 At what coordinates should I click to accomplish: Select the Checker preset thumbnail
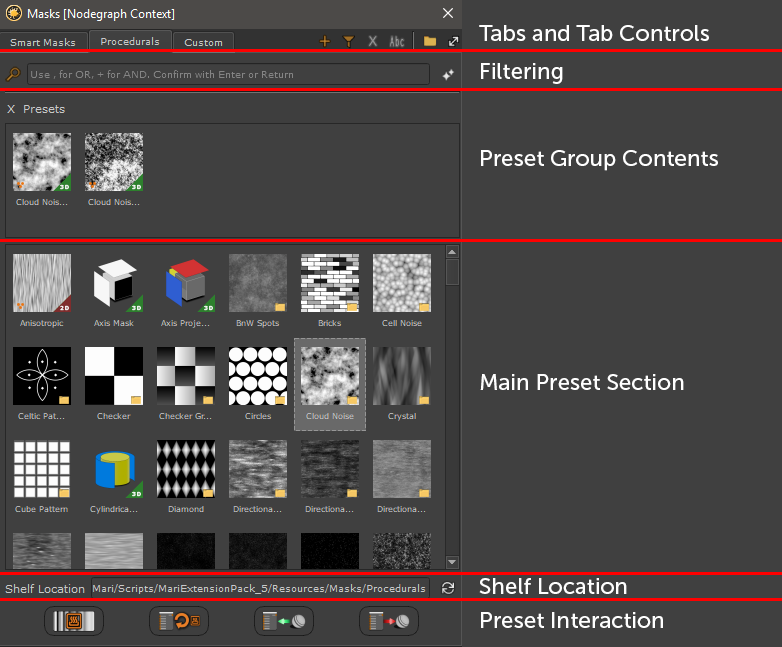(x=113, y=376)
